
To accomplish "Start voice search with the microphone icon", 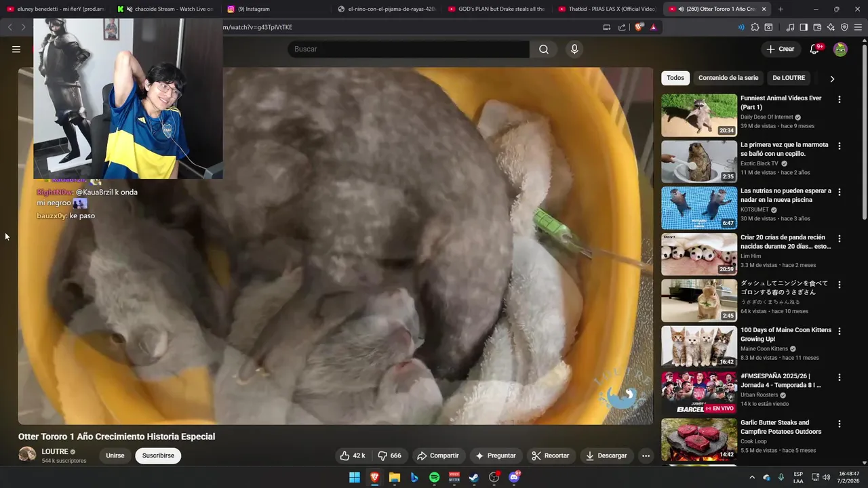I will [574, 49].
